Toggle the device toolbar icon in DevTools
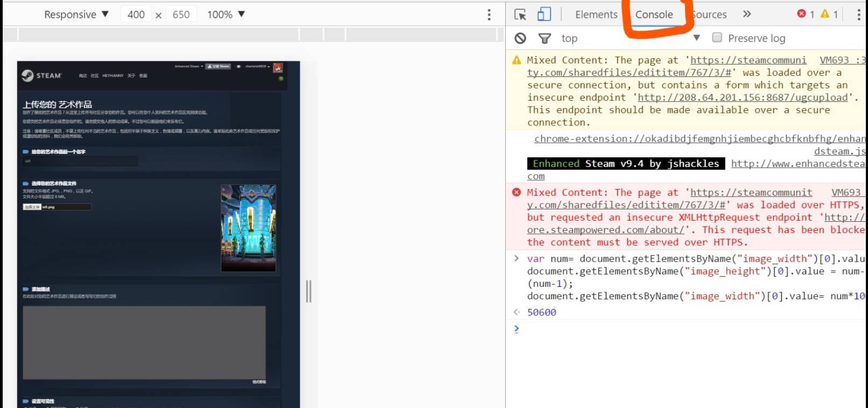Viewport: 868px width, 408px height. 544,15
